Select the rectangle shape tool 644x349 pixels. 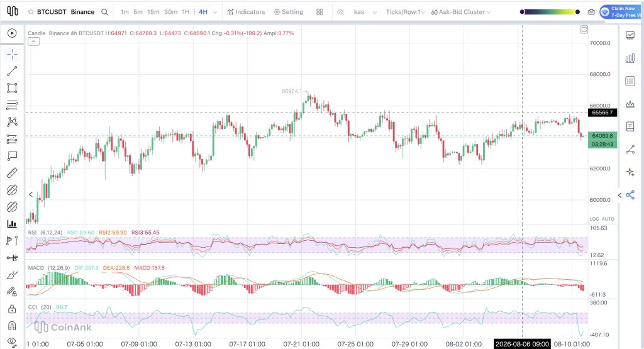point(12,88)
